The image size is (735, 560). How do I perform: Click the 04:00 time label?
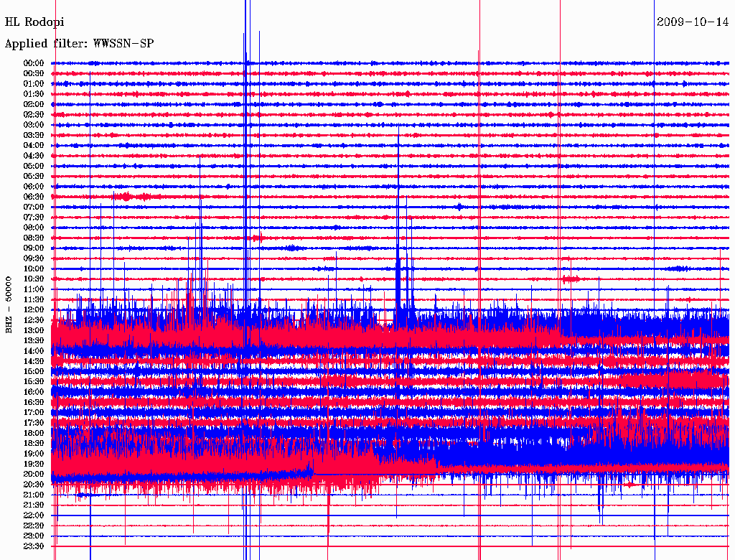click(x=34, y=146)
